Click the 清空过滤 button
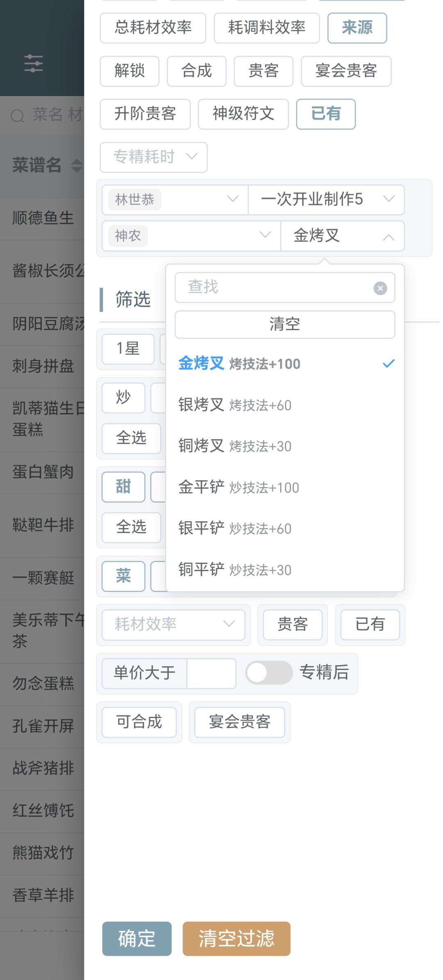Image resolution: width=443 pixels, height=980 pixels. point(236,939)
